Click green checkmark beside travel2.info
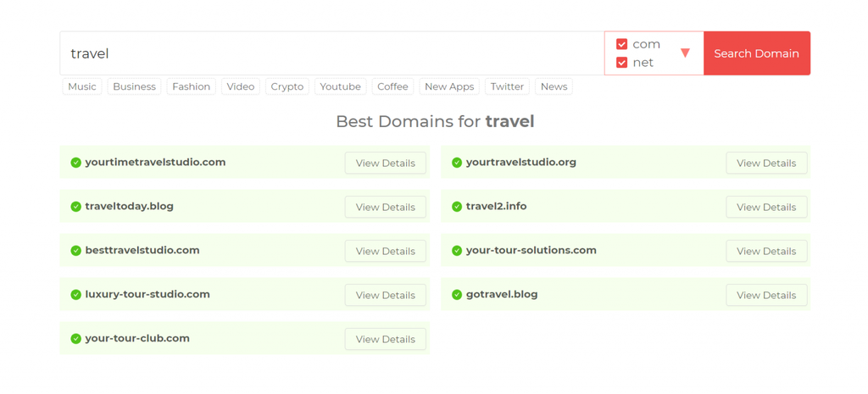 457,207
